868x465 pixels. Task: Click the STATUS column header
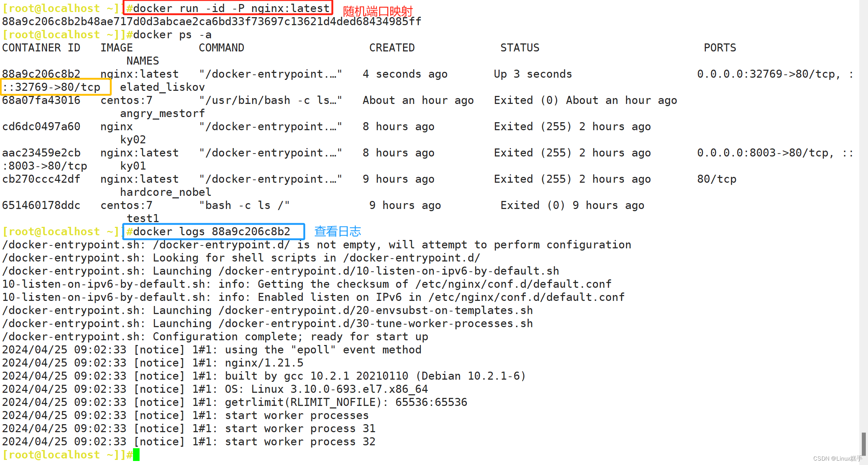pos(520,48)
